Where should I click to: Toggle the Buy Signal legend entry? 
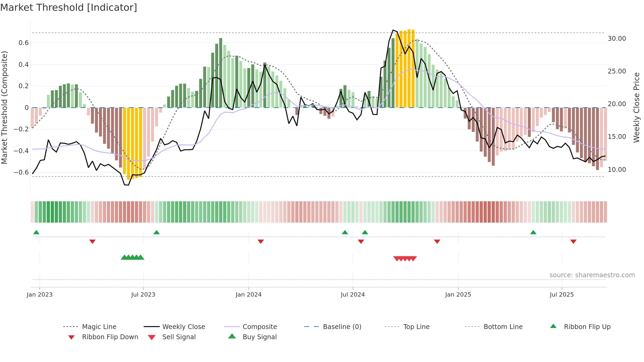click(x=252, y=337)
